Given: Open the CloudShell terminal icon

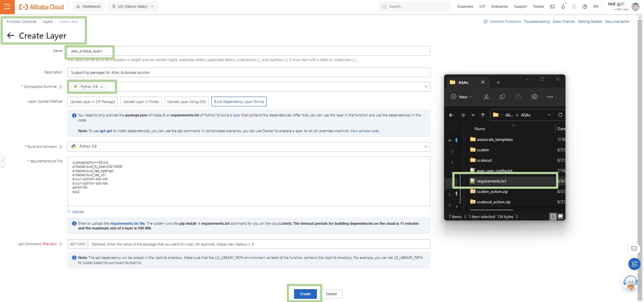Looking at the screenshot, I should 552,7.
